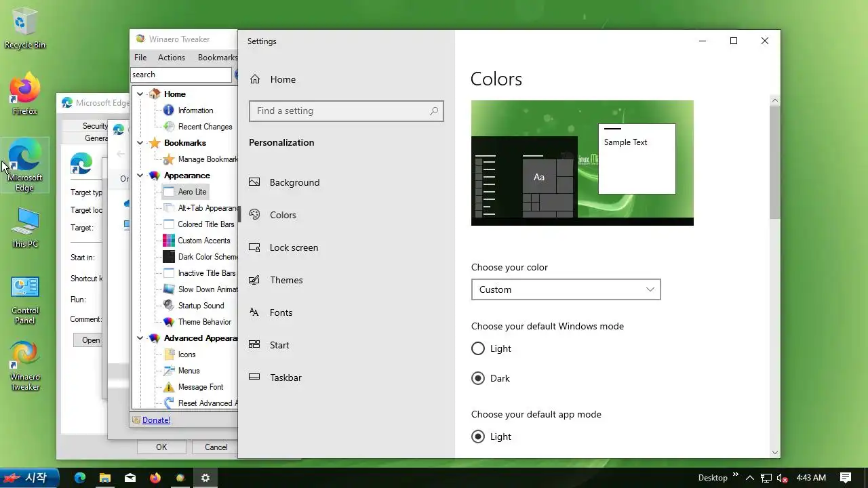Open Firefox desktop shortcut

point(24,94)
